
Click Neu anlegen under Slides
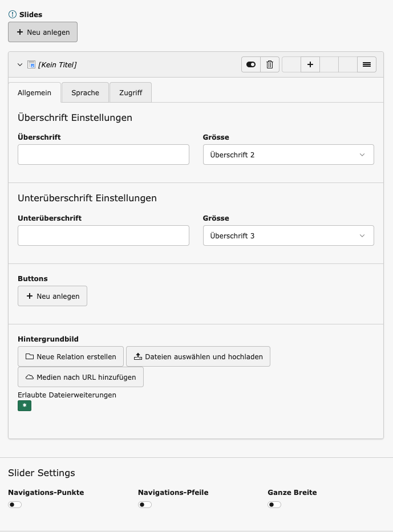(x=43, y=32)
